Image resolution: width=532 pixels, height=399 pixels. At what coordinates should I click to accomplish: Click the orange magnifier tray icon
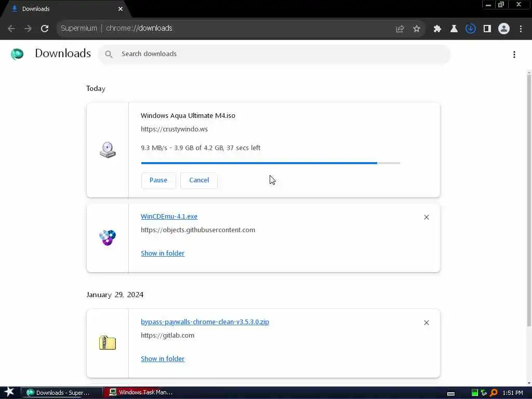pyautogui.click(x=494, y=393)
